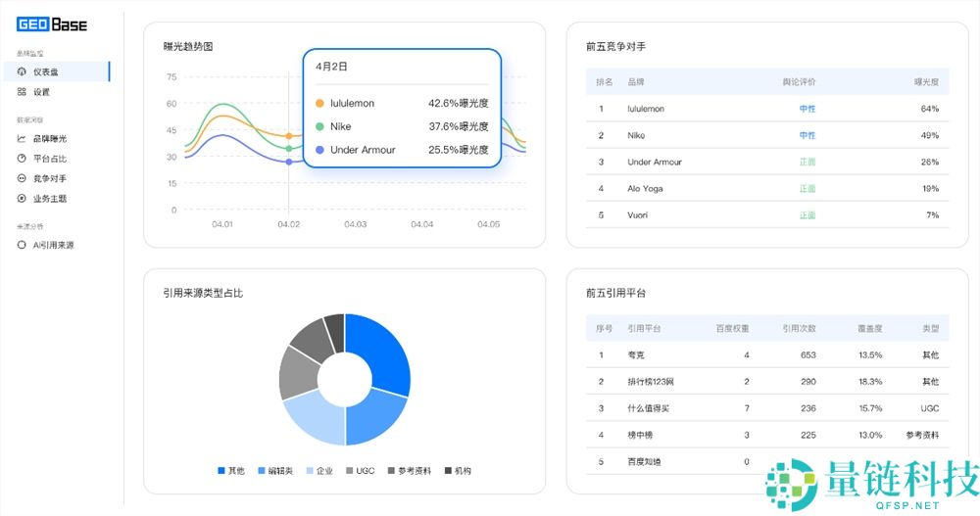Select the Alo Yoga brand row
The height and width of the screenshot is (516, 980).
(x=767, y=188)
